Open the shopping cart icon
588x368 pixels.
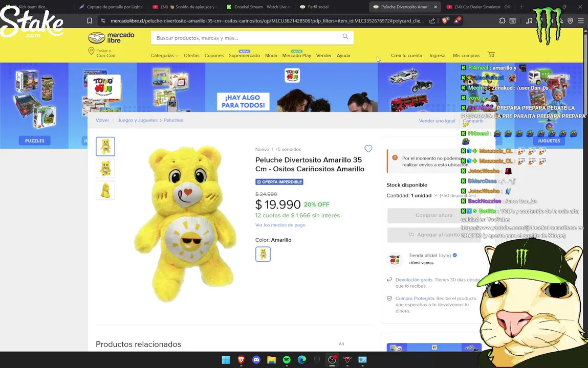pyautogui.click(x=491, y=54)
